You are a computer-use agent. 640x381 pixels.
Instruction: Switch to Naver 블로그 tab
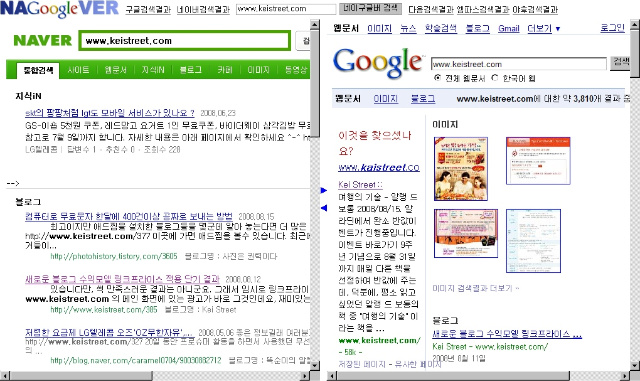(191, 70)
